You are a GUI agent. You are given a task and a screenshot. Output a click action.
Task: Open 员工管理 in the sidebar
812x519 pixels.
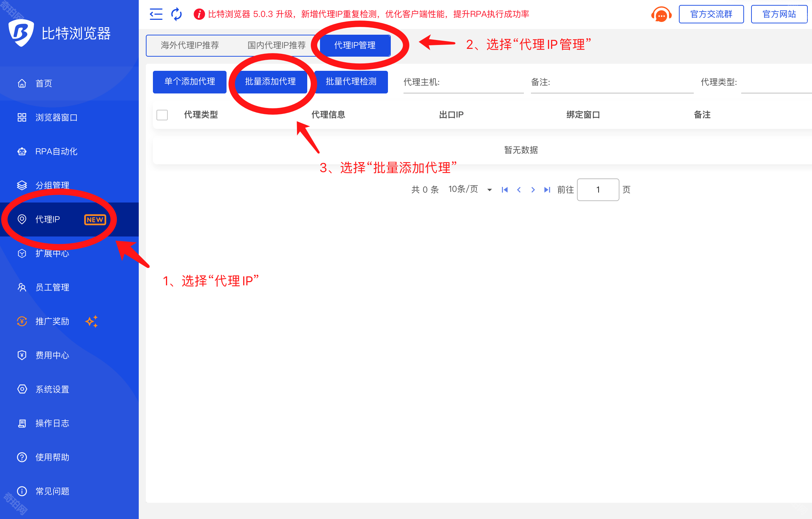pos(69,287)
